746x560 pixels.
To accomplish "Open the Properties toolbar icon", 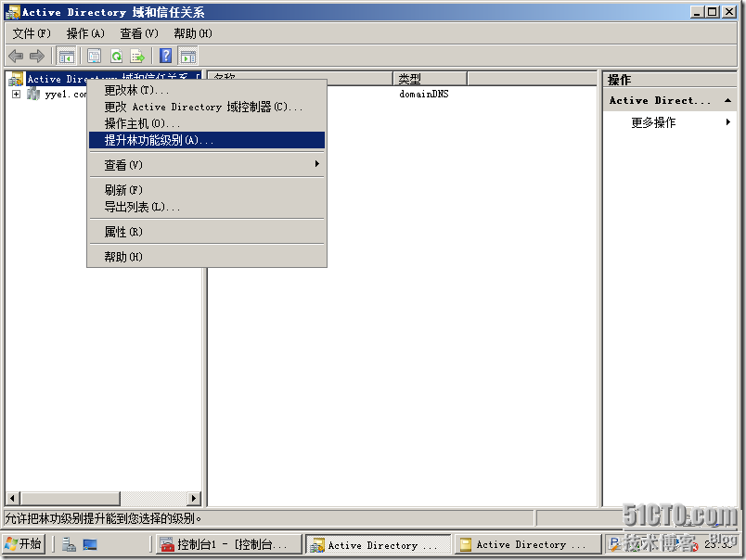I will coord(95,57).
